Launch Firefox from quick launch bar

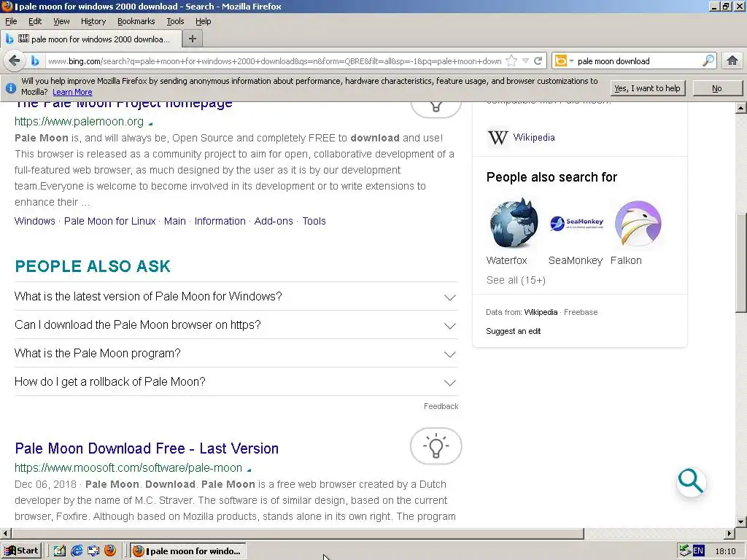click(110, 551)
